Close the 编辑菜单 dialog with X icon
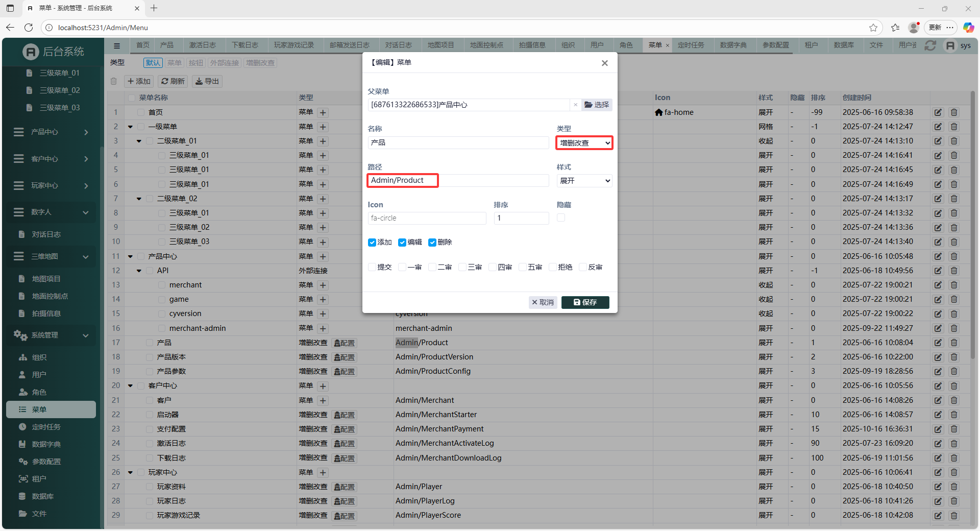980x531 pixels. coord(604,63)
